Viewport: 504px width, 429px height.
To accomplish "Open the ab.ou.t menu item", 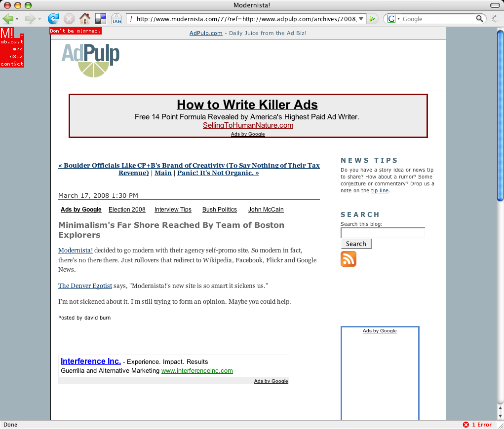I will pos(12,42).
